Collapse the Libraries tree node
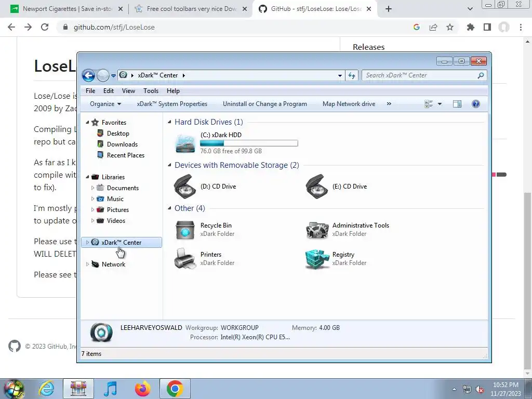 tap(87, 177)
